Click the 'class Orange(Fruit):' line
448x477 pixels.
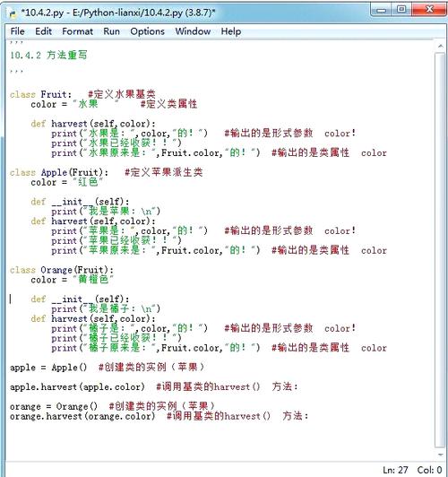62,270
